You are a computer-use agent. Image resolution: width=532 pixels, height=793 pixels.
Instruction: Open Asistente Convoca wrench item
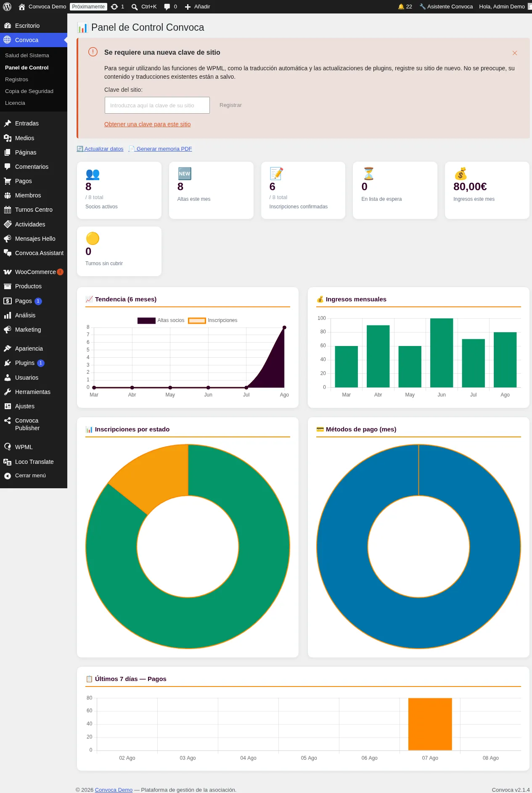coord(446,7)
